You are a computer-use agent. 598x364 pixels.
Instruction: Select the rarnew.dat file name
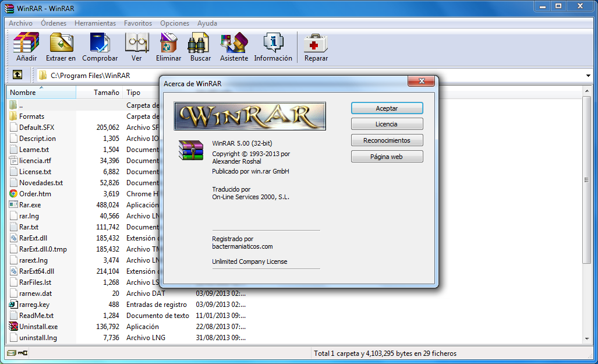tap(36, 293)
